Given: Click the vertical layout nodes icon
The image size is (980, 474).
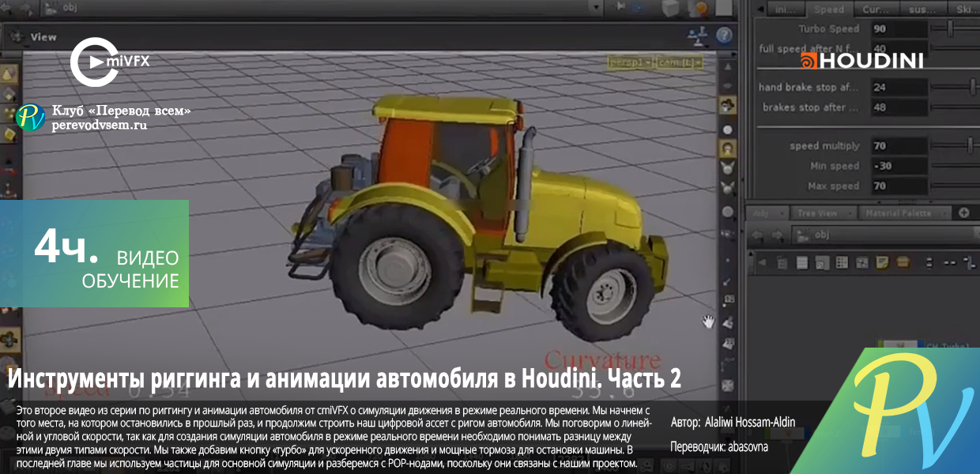Looking at the screenshot, I should click(929, 262).
